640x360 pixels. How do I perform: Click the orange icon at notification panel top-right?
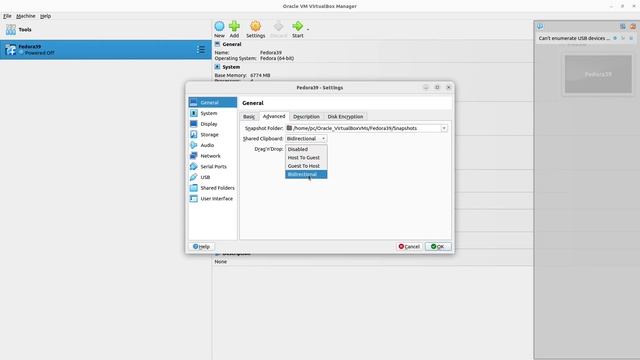[632, 27]
